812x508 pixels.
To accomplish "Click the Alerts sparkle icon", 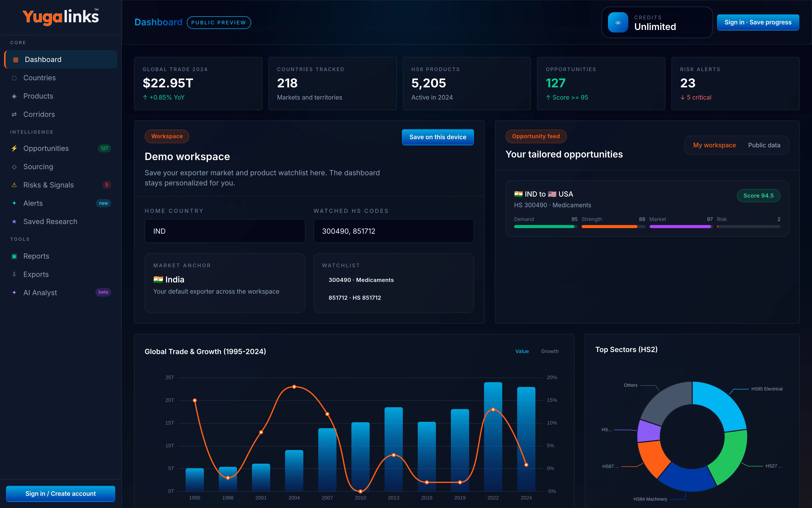I will 14,203.
